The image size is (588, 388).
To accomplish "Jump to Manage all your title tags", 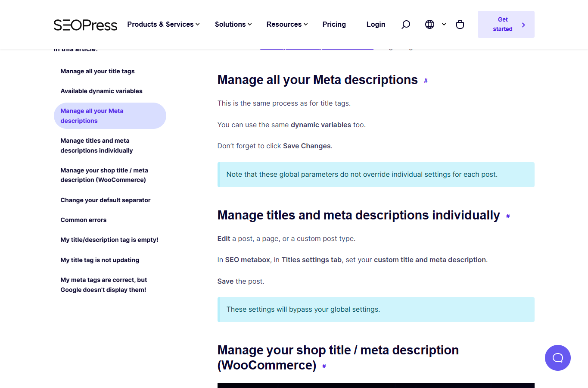I will 97,71.
